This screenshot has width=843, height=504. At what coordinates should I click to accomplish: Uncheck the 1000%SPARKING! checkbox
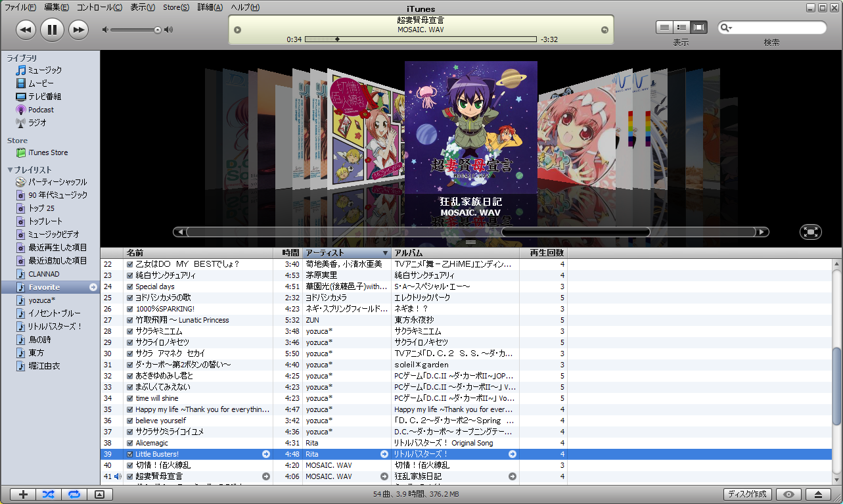130,309
